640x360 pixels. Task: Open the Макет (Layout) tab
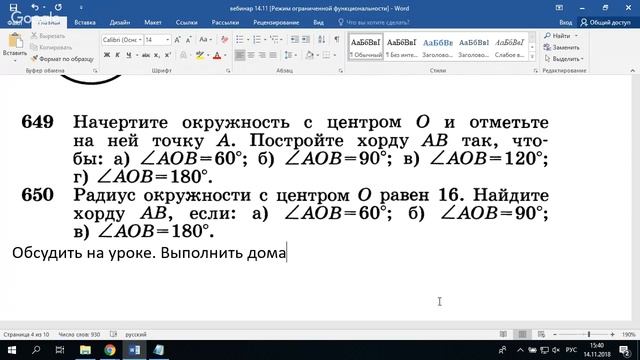(153, 22)
